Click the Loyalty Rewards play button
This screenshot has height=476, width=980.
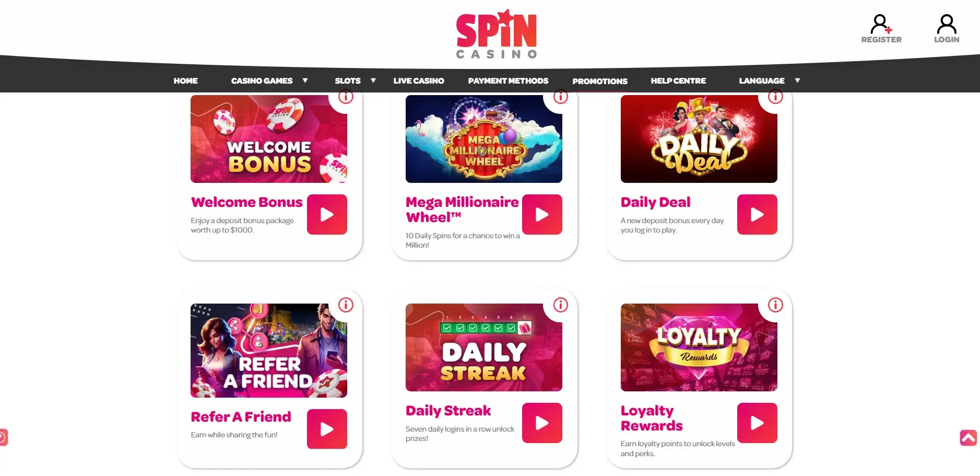point(757,423)
